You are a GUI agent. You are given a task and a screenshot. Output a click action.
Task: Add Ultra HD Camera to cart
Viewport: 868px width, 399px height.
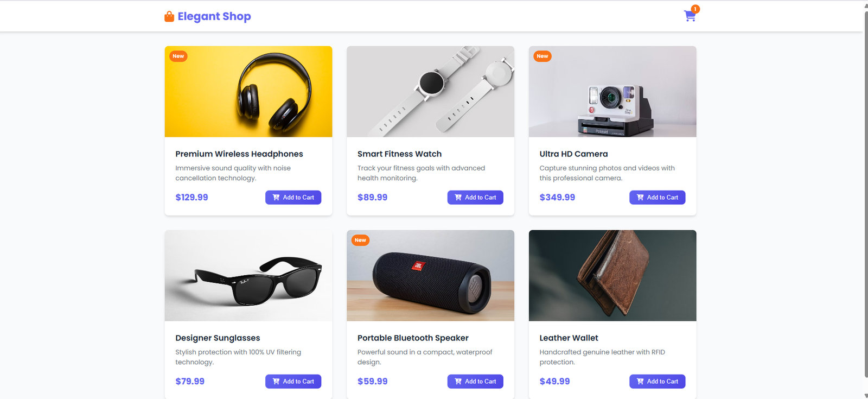tap(657, 198)
